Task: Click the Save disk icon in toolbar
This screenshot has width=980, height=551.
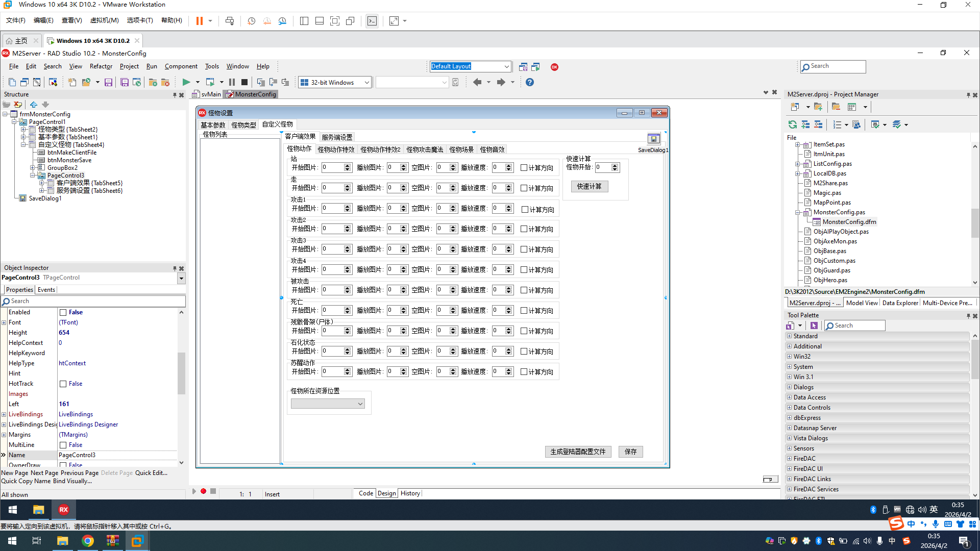Action: [108, 82]
